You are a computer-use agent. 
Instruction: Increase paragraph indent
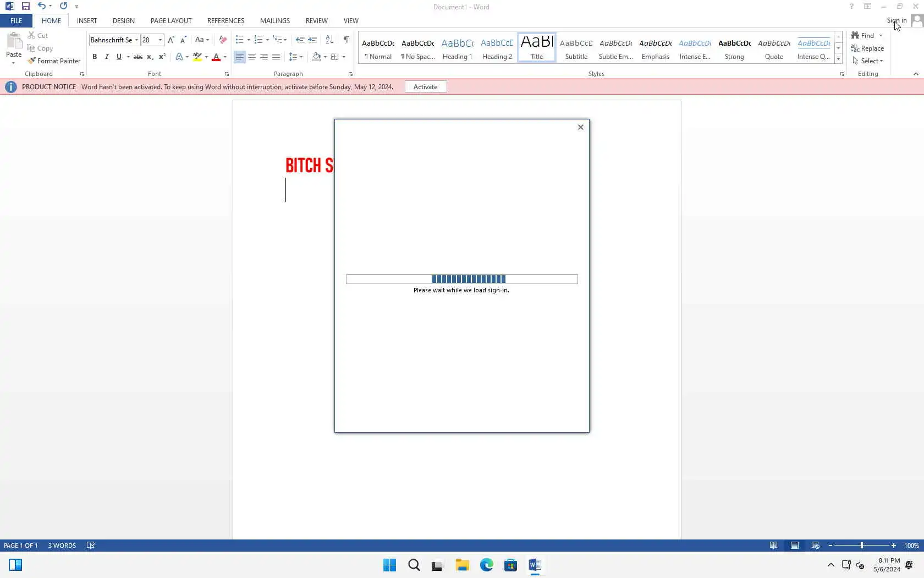tap(312, 40)
